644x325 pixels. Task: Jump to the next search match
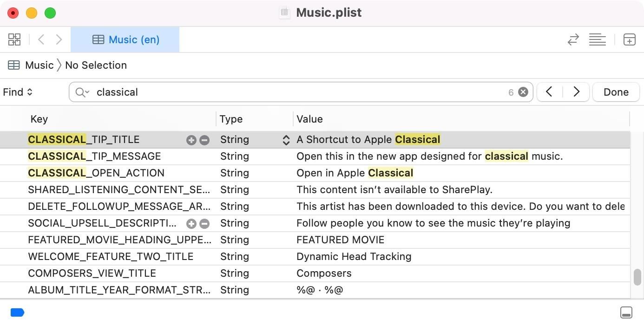[576, 92]
